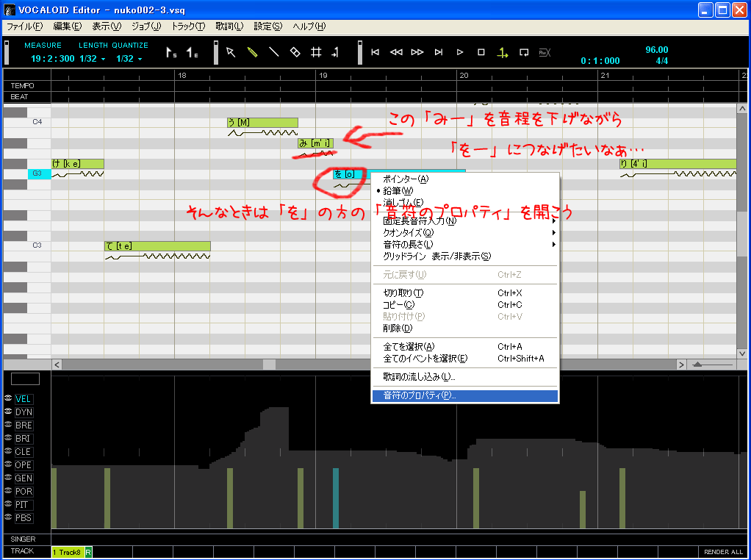Open the 編集(E) menu

67,26
